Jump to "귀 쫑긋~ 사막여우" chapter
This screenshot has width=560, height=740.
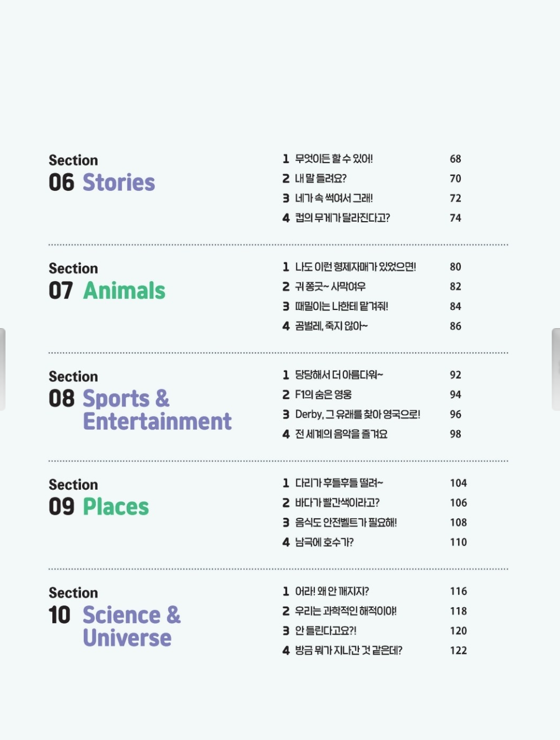[x=330, y=287]
